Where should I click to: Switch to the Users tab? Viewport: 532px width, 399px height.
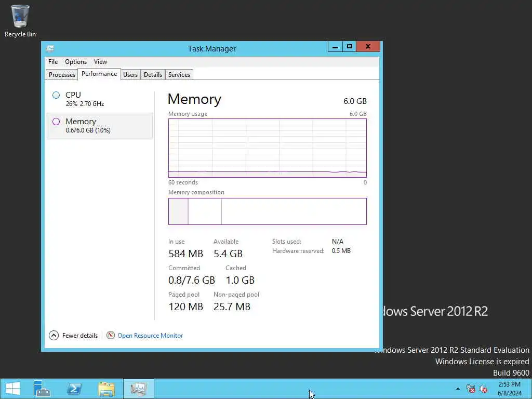130,75
